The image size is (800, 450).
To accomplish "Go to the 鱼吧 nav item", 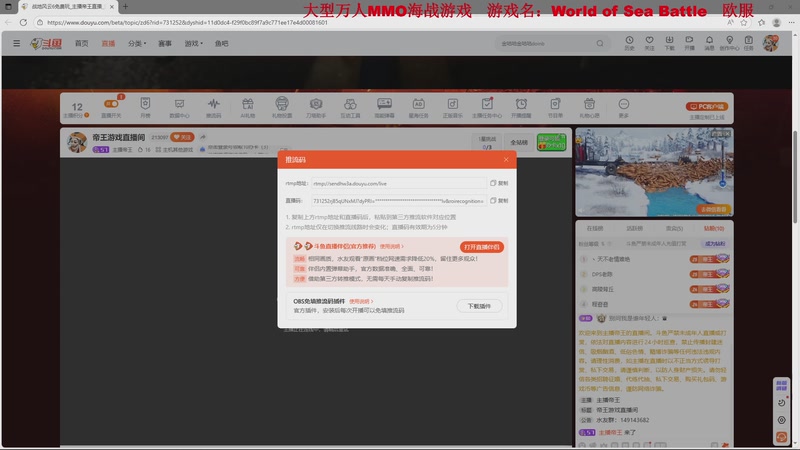I will 221,43.
